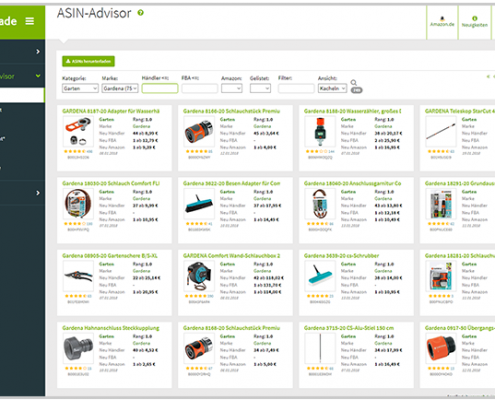Screen dimensions: 495x400
Task: Click the help icon beside ASIN-Advisor
Action: point(141,13)
